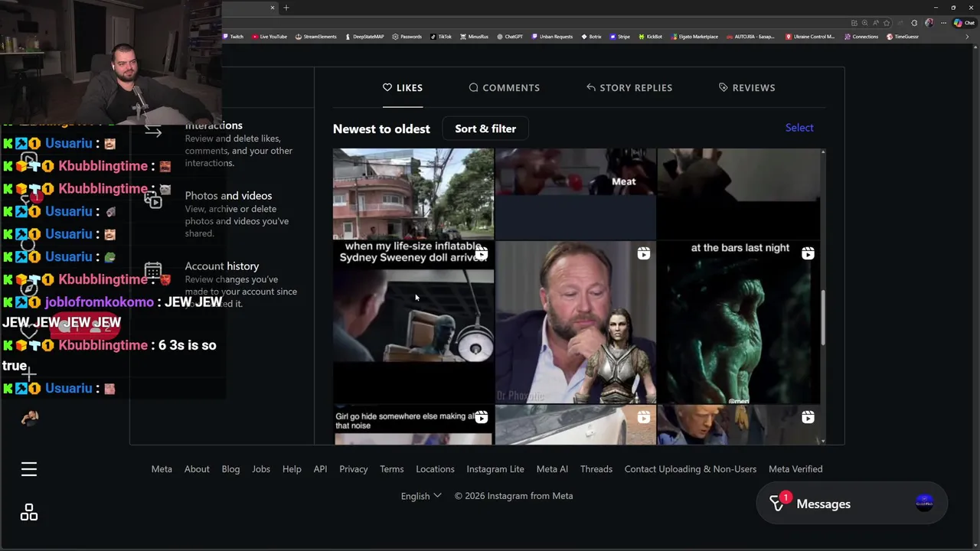Open the browser Chat sidebar button
980x551 pixels.
[964, 23]
